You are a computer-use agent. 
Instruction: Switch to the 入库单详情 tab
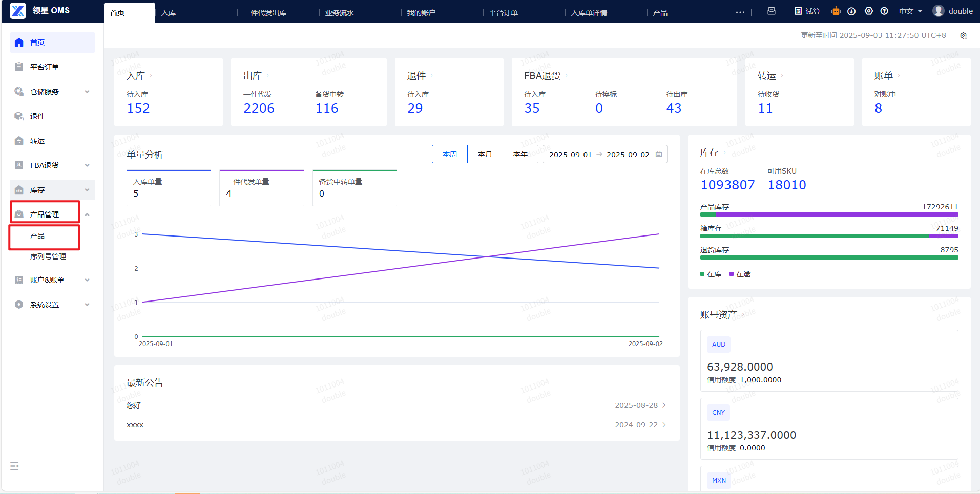(x=589, y=13)
